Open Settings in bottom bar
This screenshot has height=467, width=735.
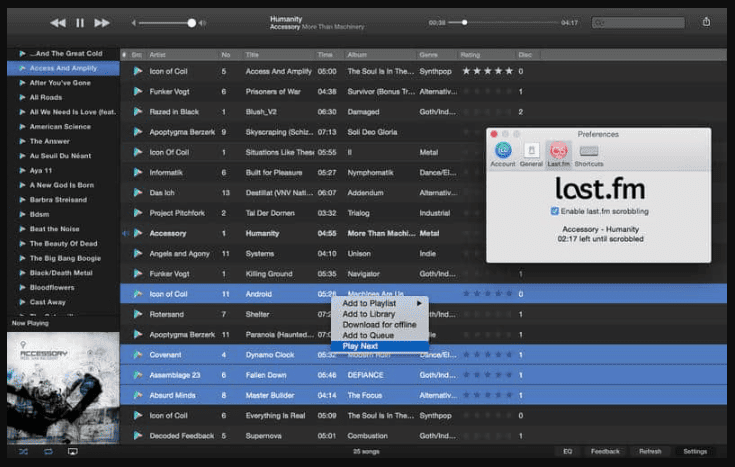pyautogui.click(x=695, y=451)
